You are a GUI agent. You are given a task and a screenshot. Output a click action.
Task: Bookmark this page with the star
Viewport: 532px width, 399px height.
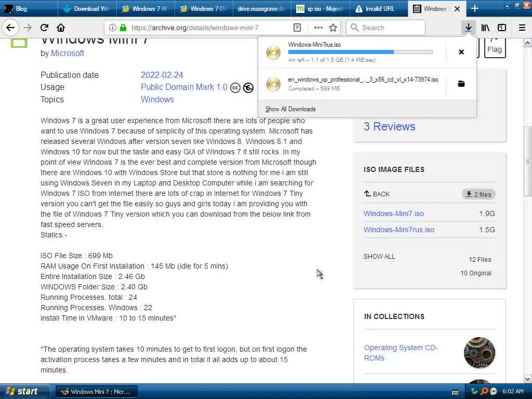coord(333,28)
